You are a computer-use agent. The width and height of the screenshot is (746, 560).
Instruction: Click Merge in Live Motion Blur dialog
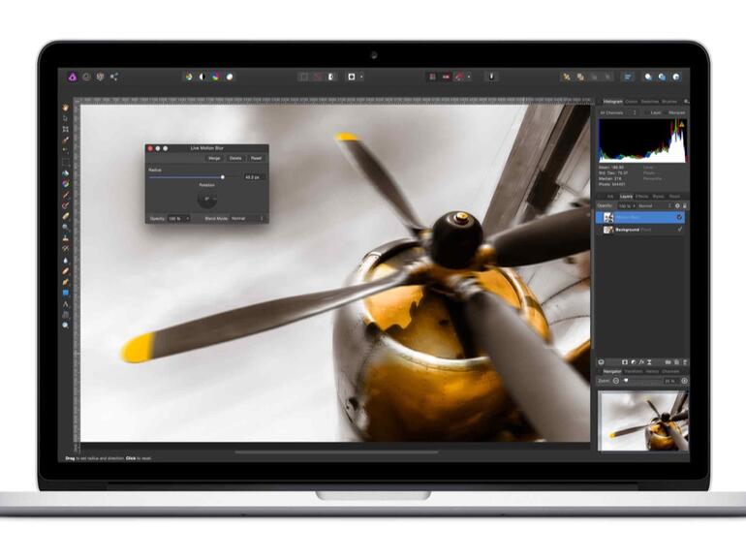click(x=214, y=158)
